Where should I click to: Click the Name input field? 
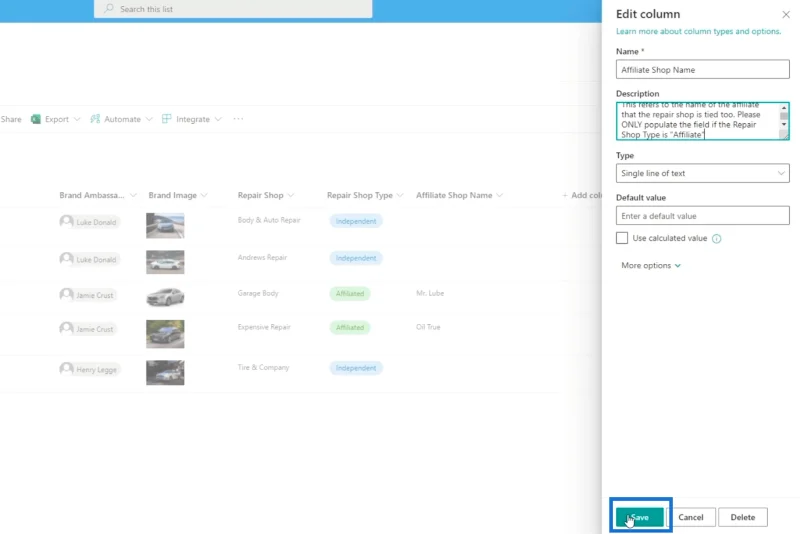702,69
